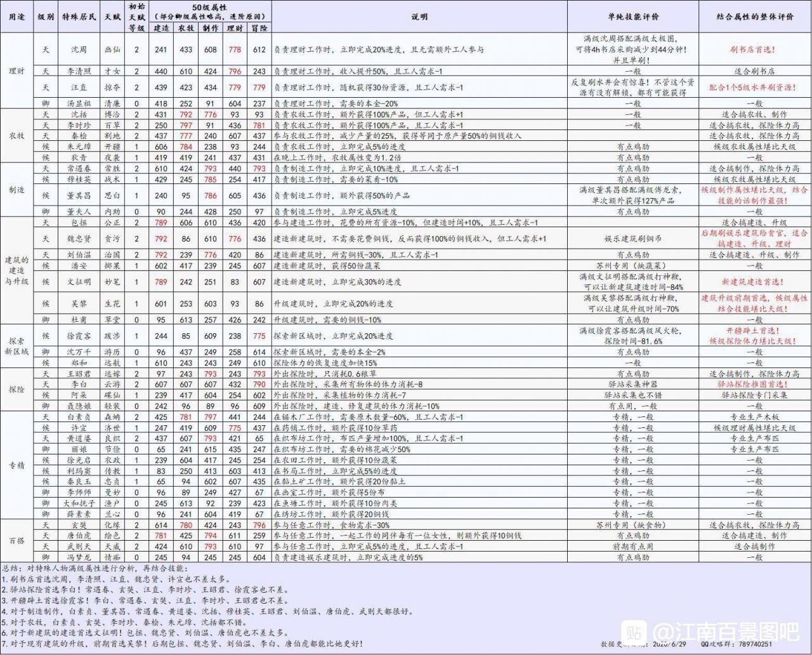Select the 结合属性的整体评价 header

point(754,17)
